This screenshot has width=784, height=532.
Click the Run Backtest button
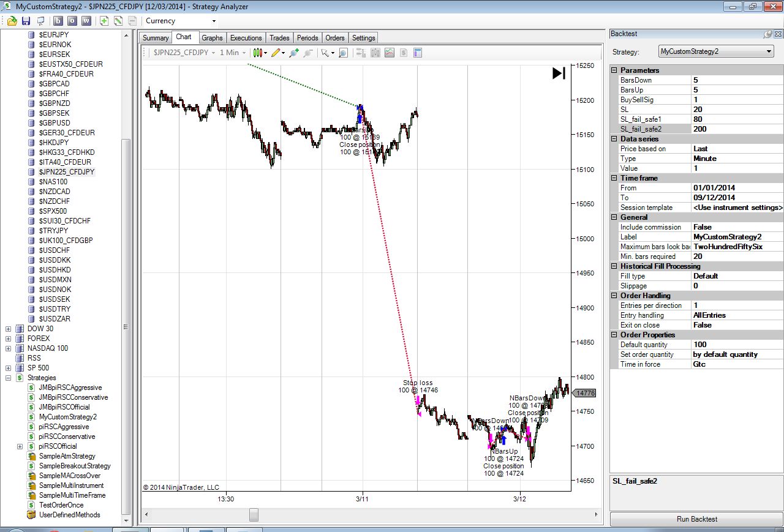[x=697, y=519]
